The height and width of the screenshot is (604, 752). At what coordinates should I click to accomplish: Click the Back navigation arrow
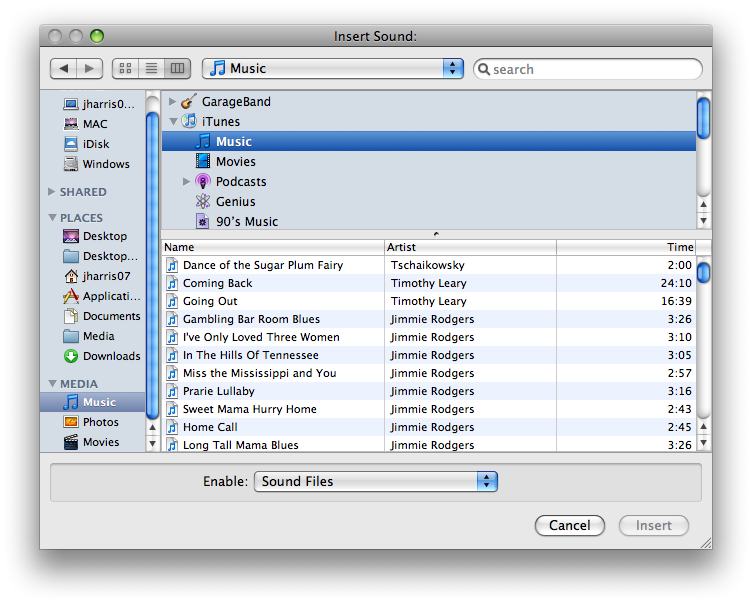[64, 69]
